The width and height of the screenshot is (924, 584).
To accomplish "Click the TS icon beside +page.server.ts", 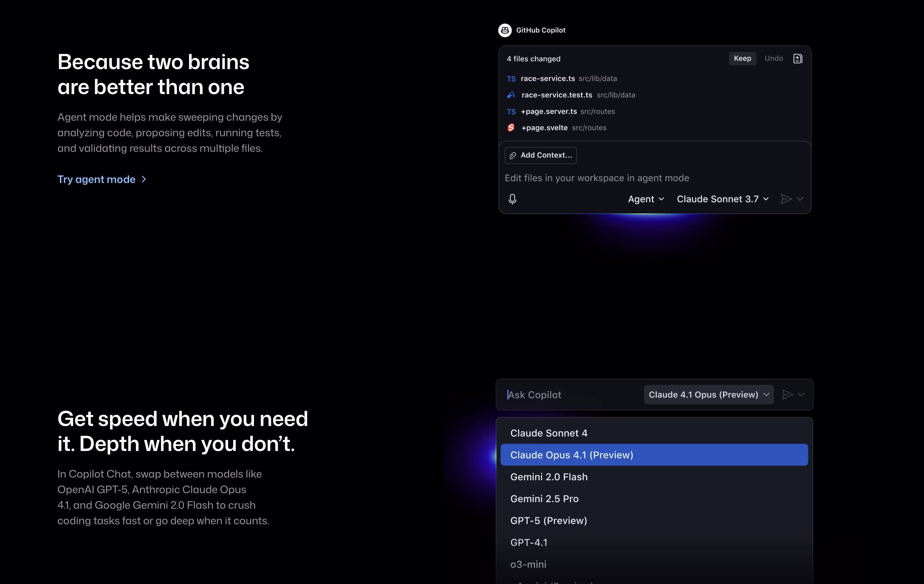I will [511, 112].
